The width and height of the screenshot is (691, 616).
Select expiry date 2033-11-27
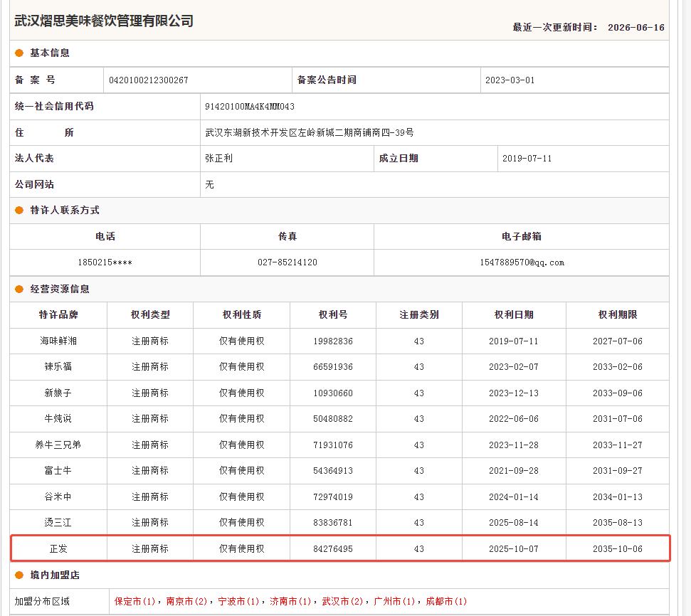point(618,445)
